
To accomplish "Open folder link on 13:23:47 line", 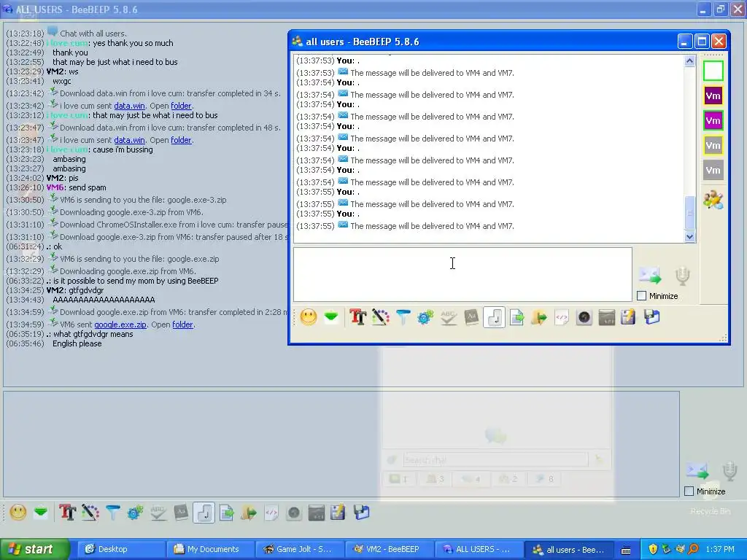I will (182, 140).
